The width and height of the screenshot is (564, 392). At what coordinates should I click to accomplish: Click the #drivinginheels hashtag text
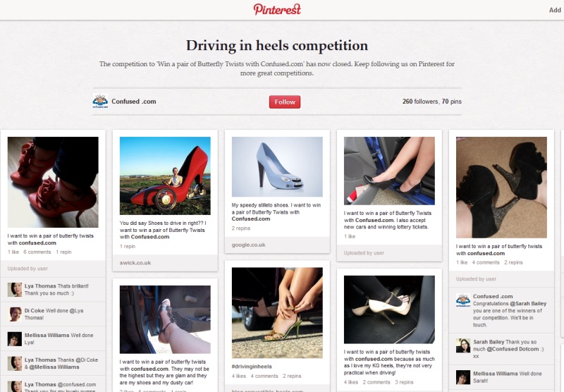252,367
